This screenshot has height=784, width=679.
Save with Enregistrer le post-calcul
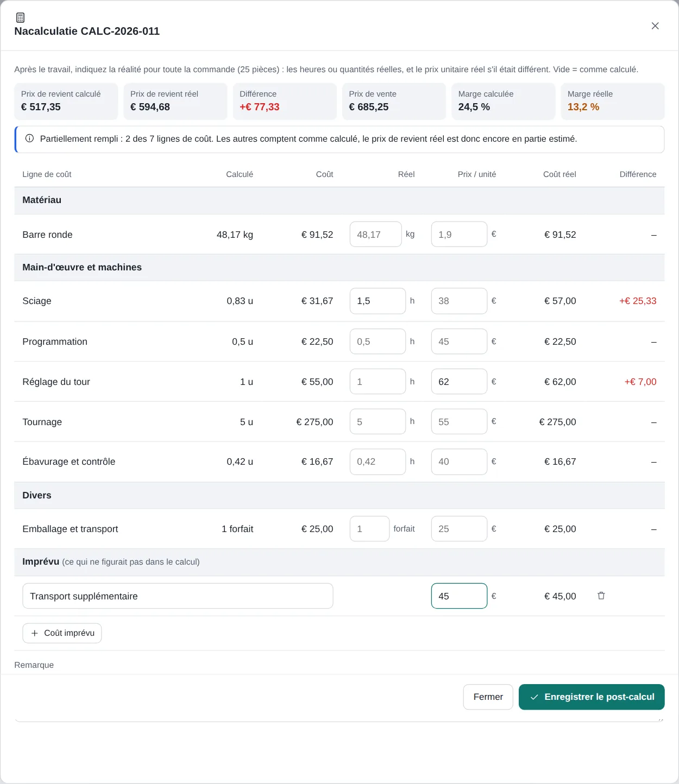coord(592,697)
